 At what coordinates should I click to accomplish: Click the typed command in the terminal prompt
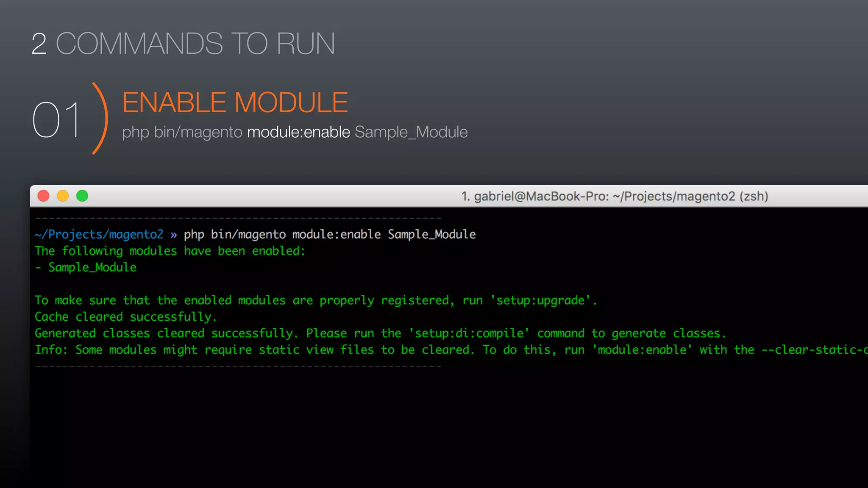(330, 234)
